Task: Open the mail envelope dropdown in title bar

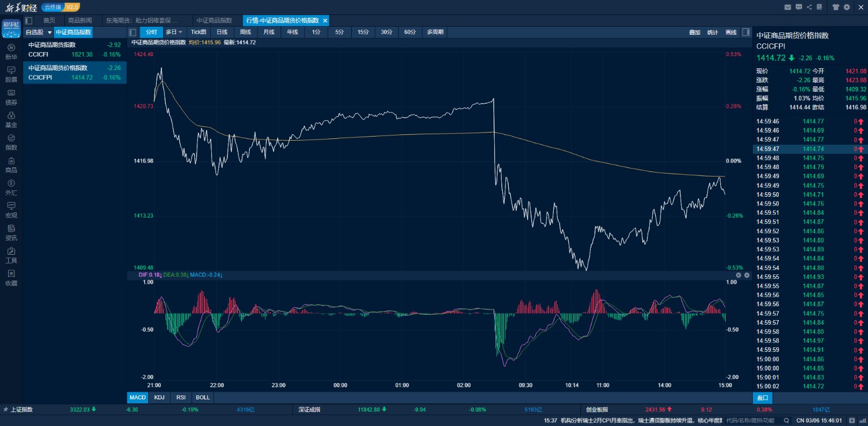Action: click(788, 7)
